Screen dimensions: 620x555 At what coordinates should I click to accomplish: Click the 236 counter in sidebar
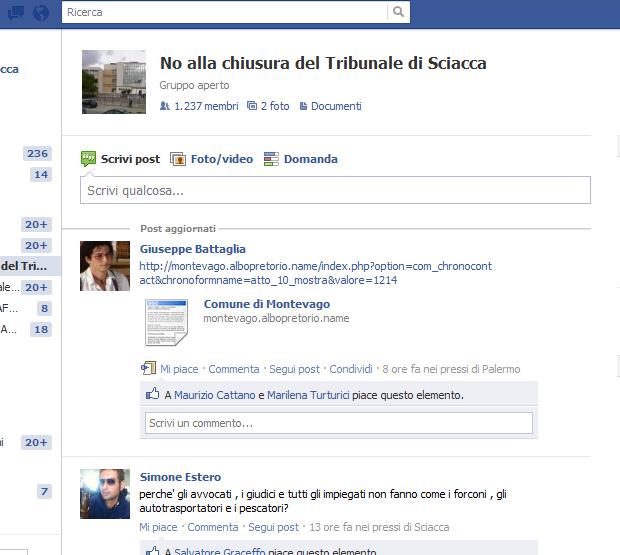(37, 153)
